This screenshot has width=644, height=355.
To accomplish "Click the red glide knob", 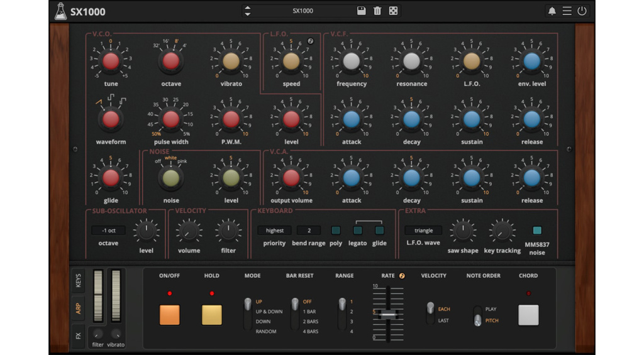I will [111, 178].
